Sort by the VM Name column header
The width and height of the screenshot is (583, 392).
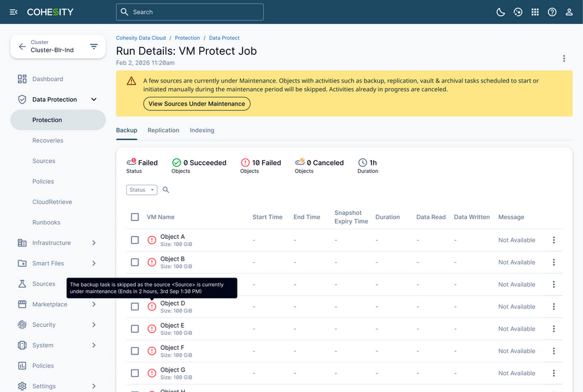[160, 217]
